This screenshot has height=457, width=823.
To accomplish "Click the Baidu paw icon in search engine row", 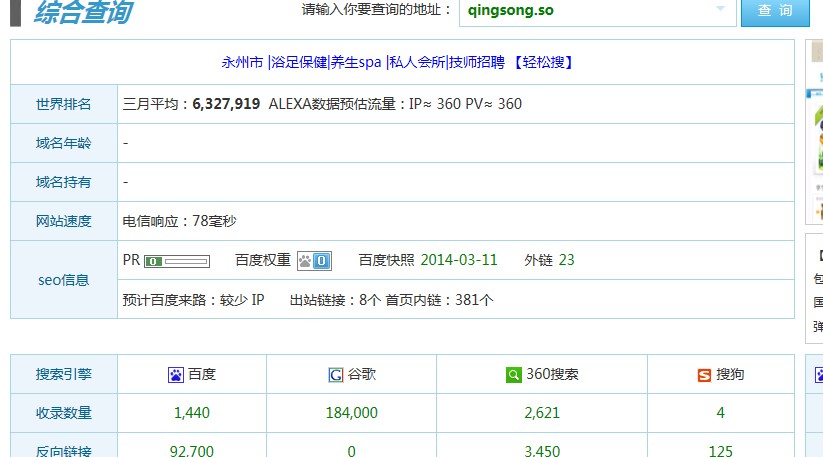I will pyautogui.click(x=176, y=375).
